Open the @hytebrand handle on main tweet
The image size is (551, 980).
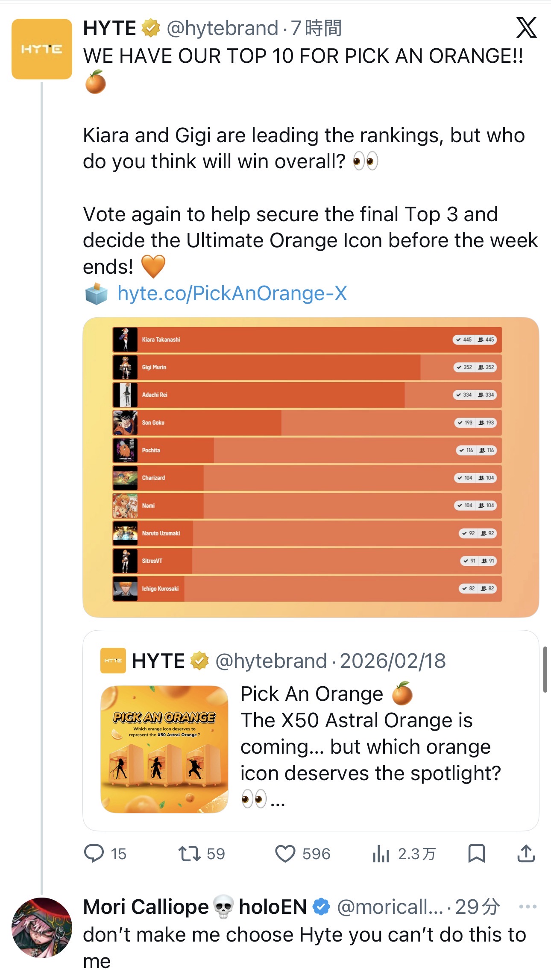tap(222, 29)
